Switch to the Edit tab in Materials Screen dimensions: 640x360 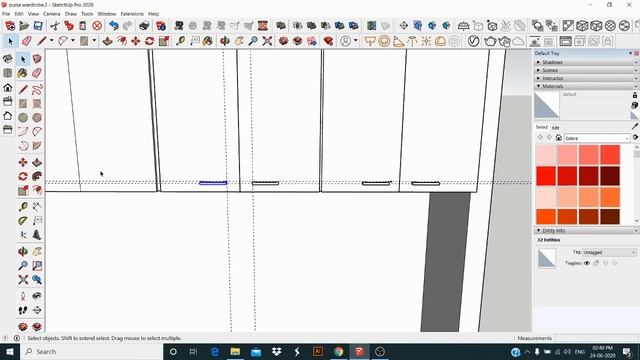click(556, 128)
